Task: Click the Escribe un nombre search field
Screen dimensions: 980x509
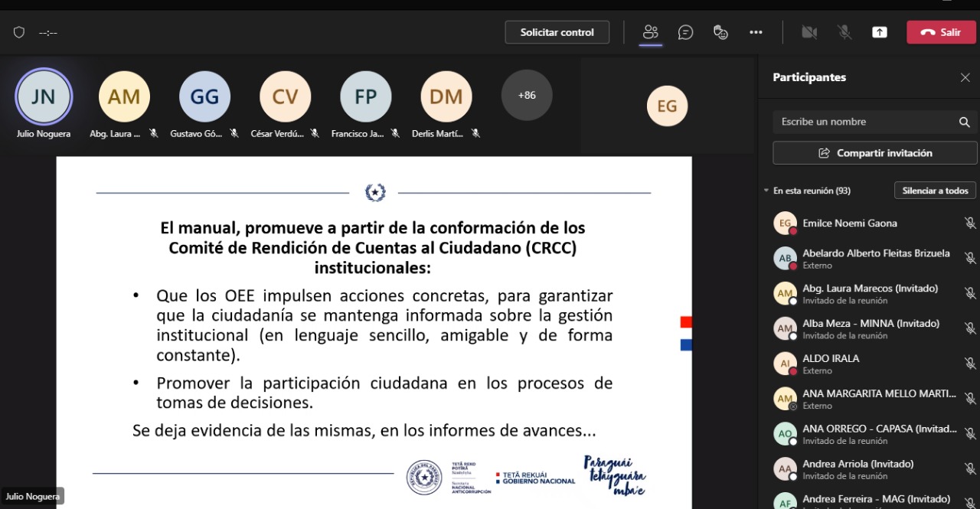Action: pos(875,122)
